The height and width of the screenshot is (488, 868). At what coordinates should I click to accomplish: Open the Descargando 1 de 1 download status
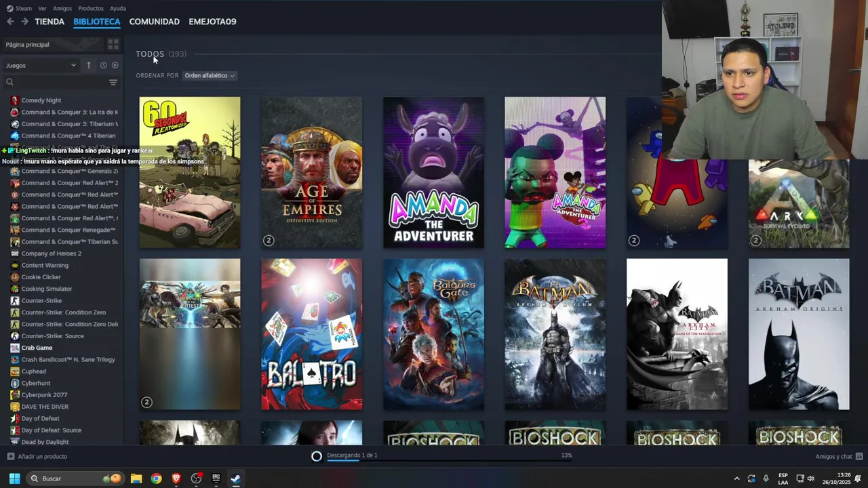pyautogui.click(x=352, y=455)
